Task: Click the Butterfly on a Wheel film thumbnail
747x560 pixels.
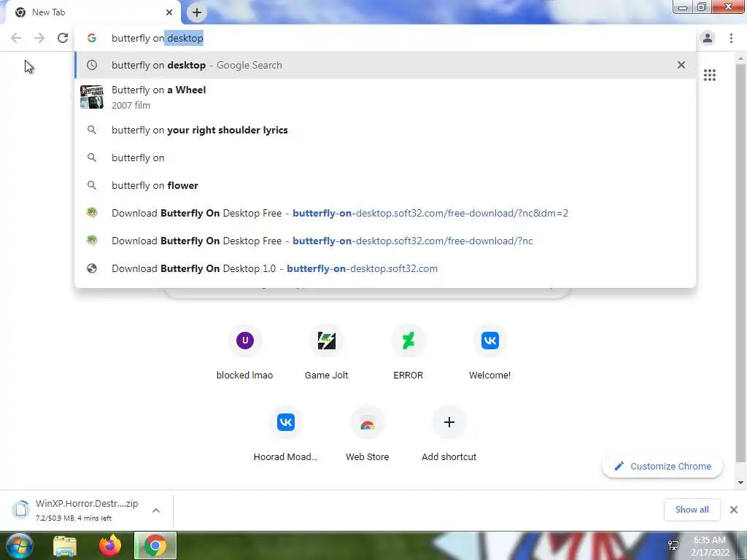Action: coord(92,97)
